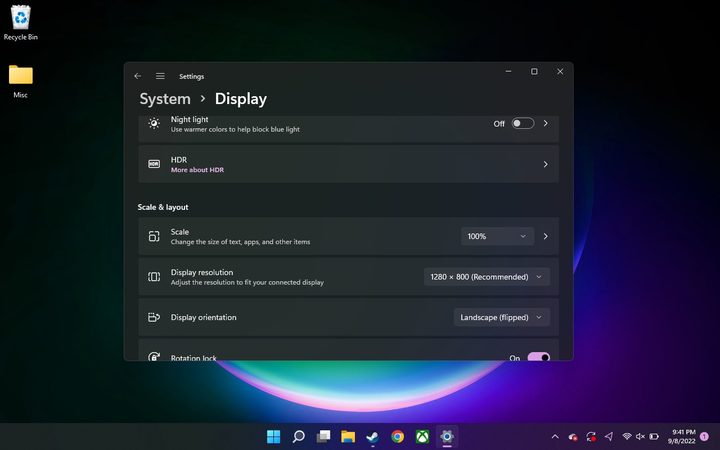Open the Display resolution 1280 × 800 dropdown
720x450 pixels.
click(487, 277)
